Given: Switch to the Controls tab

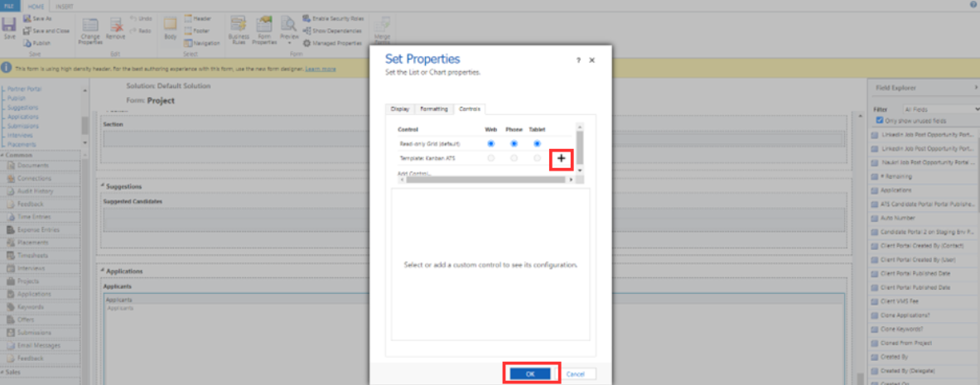Looking at the screenshot, I should (x=470, y=108).
